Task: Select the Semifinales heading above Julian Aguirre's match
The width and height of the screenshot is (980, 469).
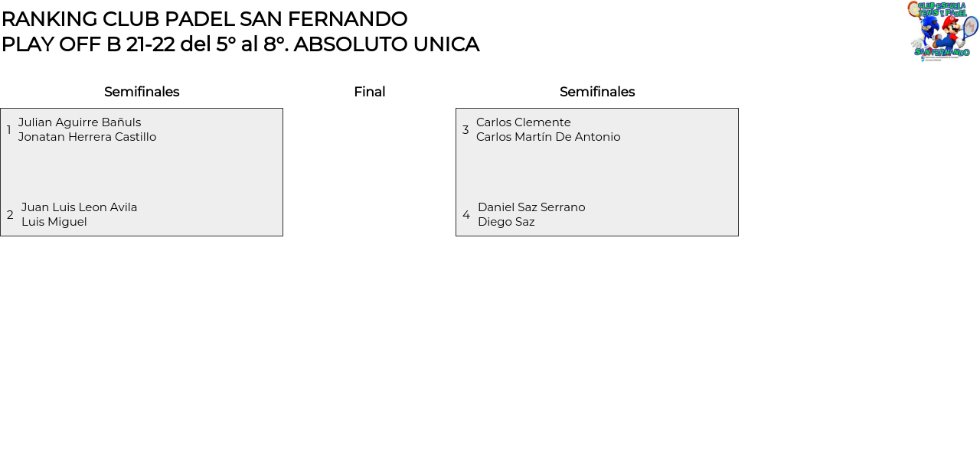Action: coord(142,92)
